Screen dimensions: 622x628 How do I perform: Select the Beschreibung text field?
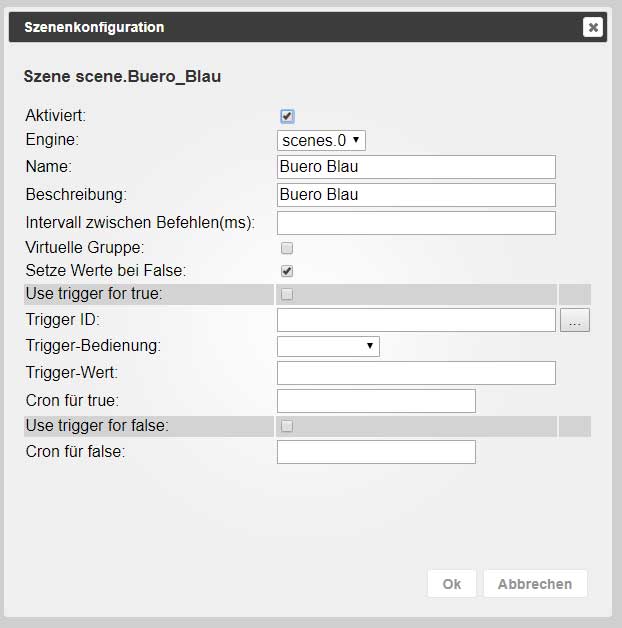click(x=416, y=195)
